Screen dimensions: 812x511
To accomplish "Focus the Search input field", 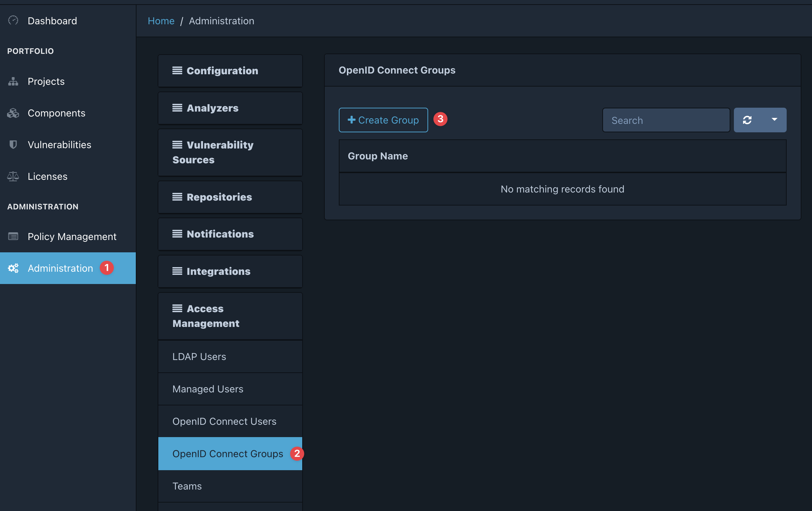I will click(x=666, y=120).
